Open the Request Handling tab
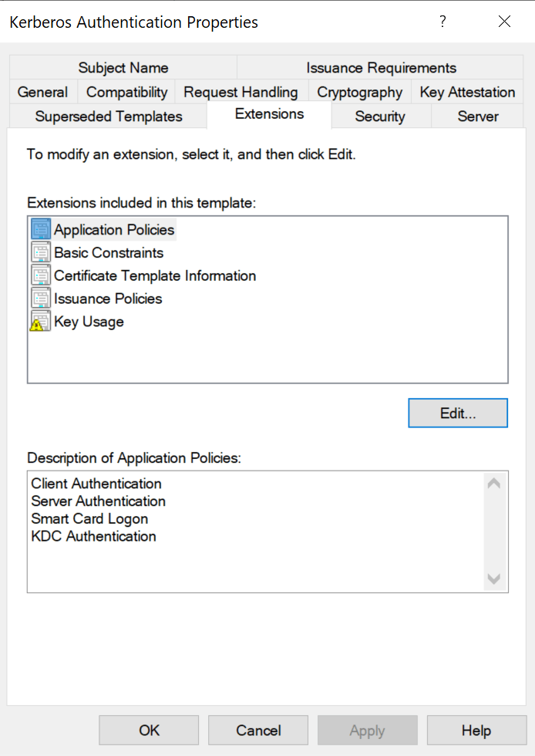 241,92
